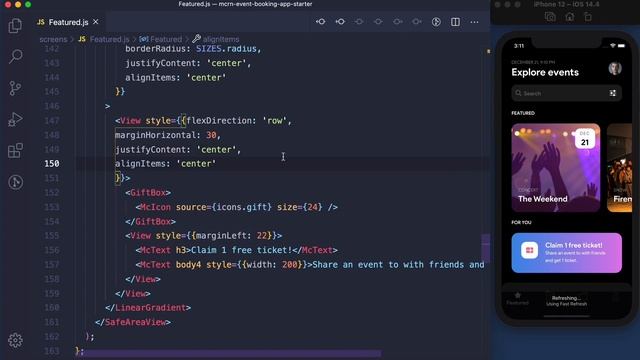Viewport: 640px width, 360px height.
Task: Click the McIcon source={icons.gift} line
Action: tap(236, 207)
